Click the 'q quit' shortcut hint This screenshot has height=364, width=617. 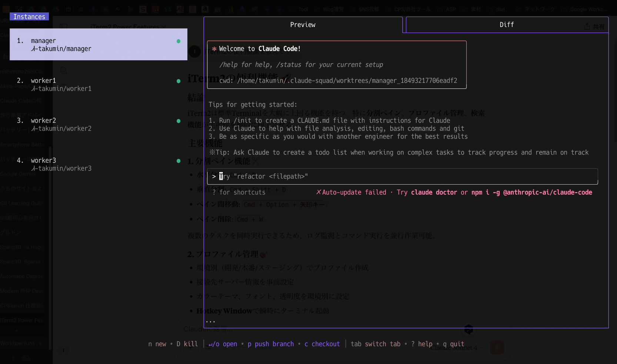454,344
